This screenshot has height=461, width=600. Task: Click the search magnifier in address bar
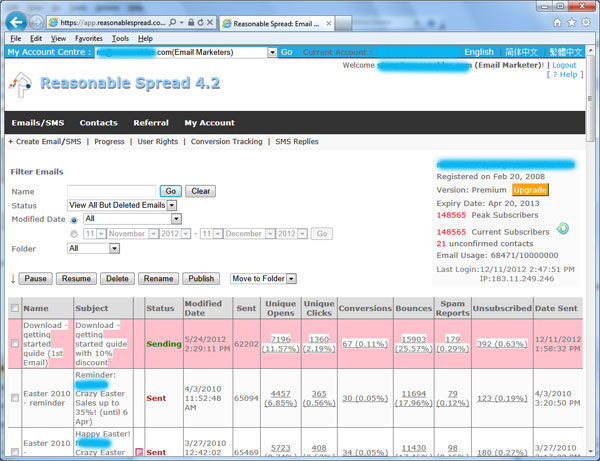(173, 23)
